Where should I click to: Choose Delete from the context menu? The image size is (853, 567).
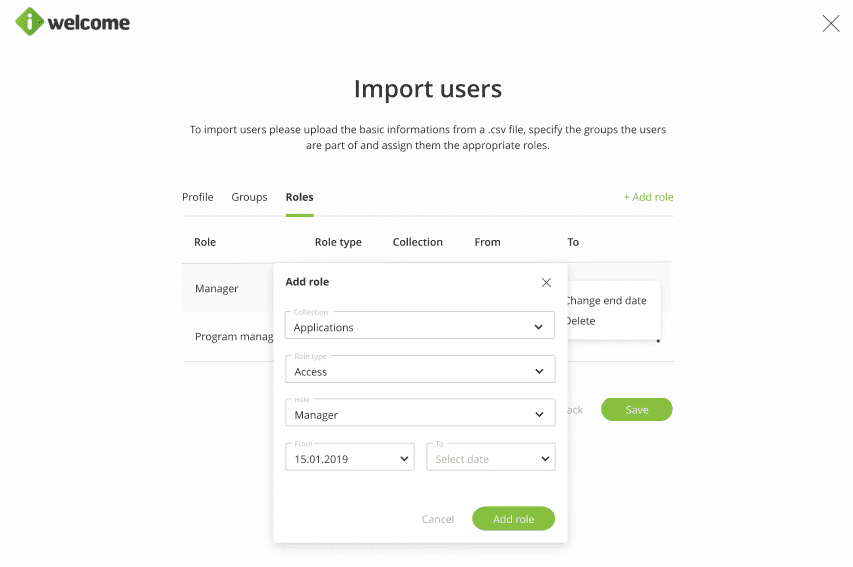click(581, 321)
